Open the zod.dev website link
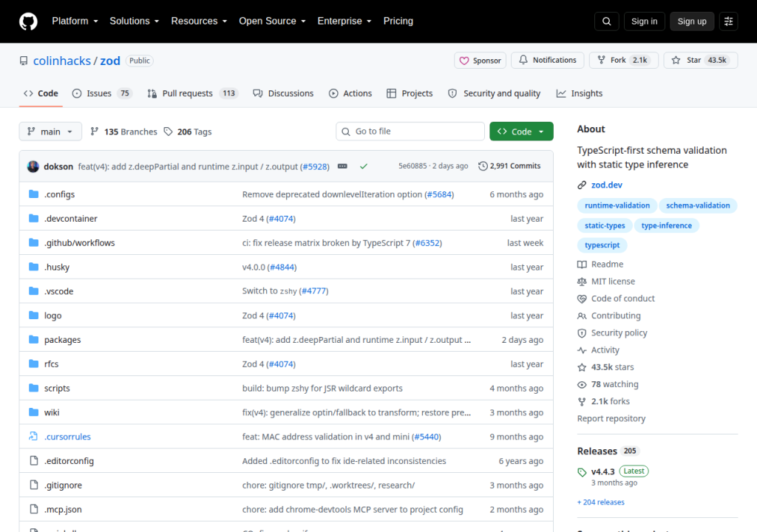Image resolution: width=757 pixels, height=532 pixels. (607, 185)
